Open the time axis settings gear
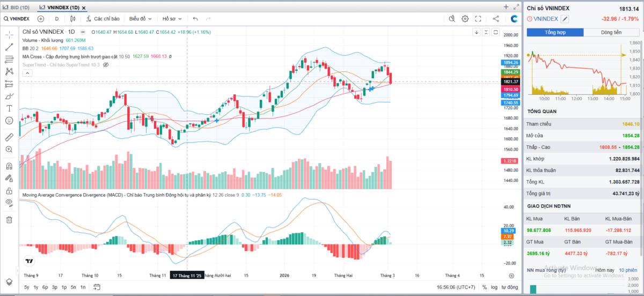The width and height of the screenshot is (644, 296). (511, 275)
